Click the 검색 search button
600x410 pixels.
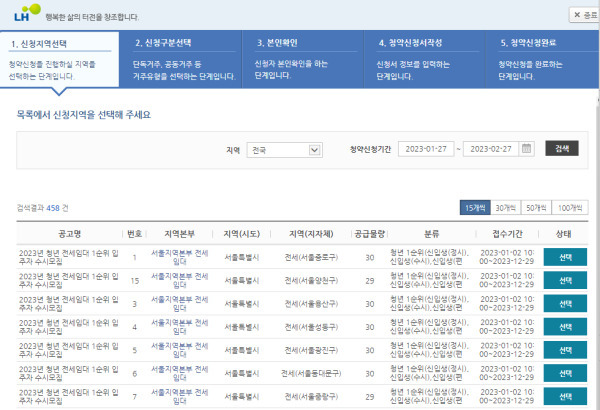562,149
